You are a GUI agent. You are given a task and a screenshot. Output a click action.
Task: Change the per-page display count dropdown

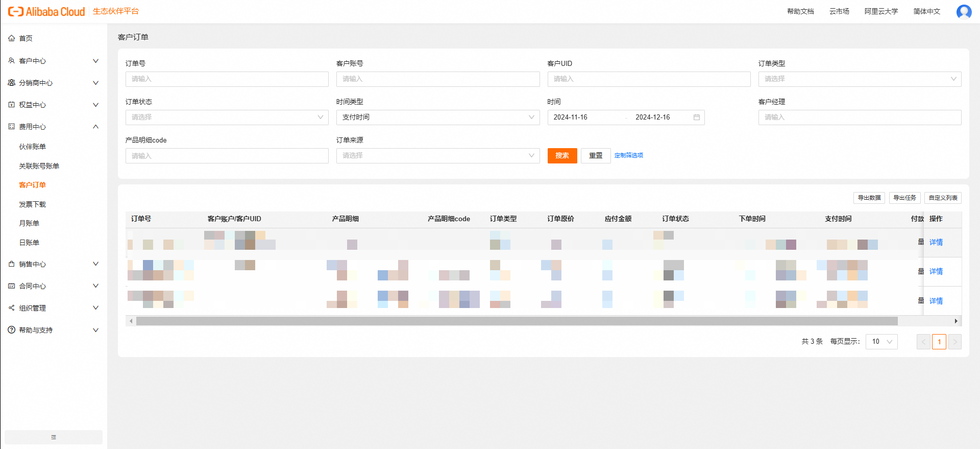tap(881, 342)
